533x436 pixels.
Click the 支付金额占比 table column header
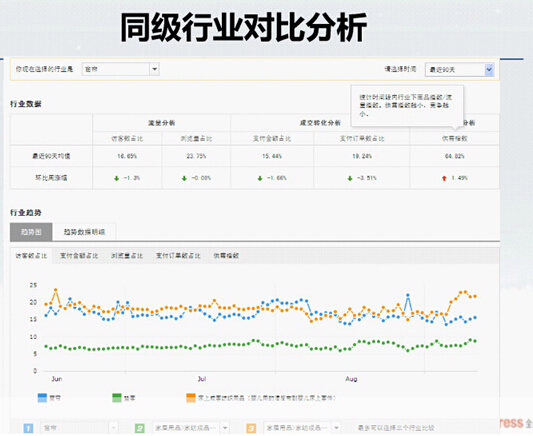click(x=272, y=139)
